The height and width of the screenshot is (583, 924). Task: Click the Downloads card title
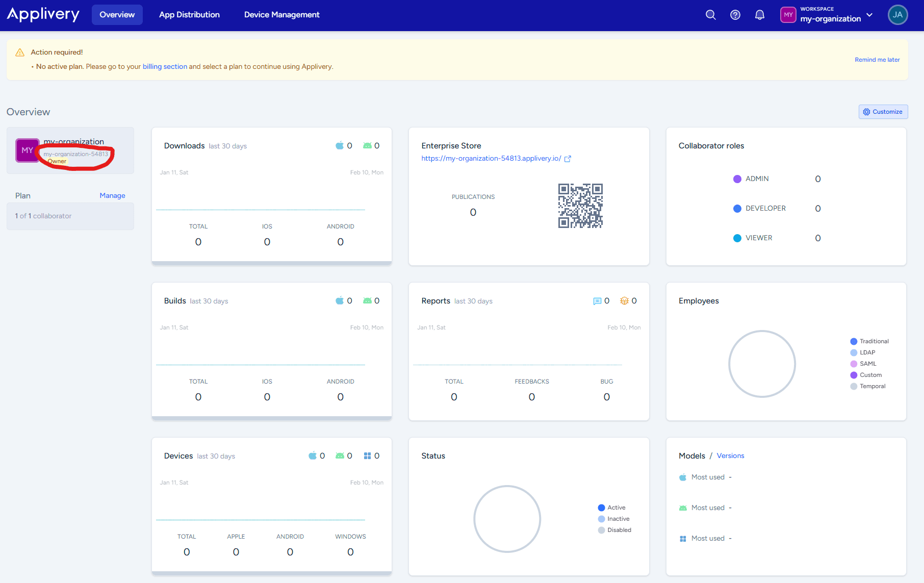coord(184,146)
